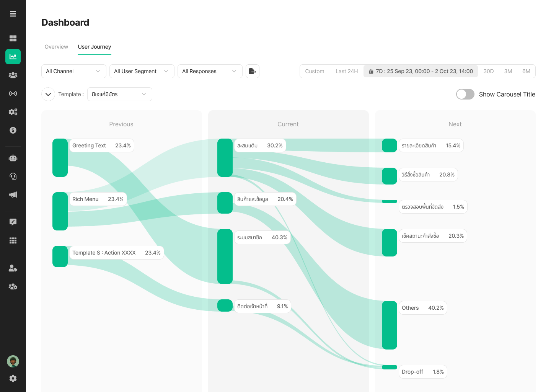Screen dimensions: 551x392
Task: Expand the All User Segment dropdown
Action: [x=142, y=71]
